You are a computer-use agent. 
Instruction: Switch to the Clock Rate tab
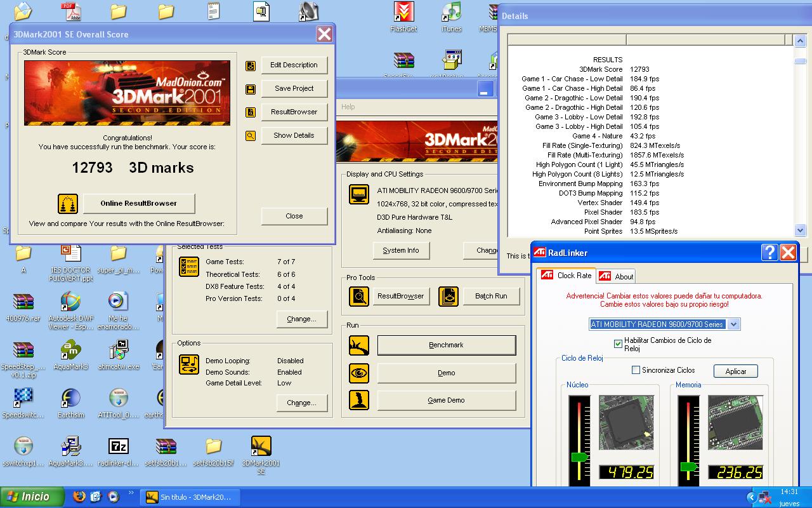click(x=566, y=276)
